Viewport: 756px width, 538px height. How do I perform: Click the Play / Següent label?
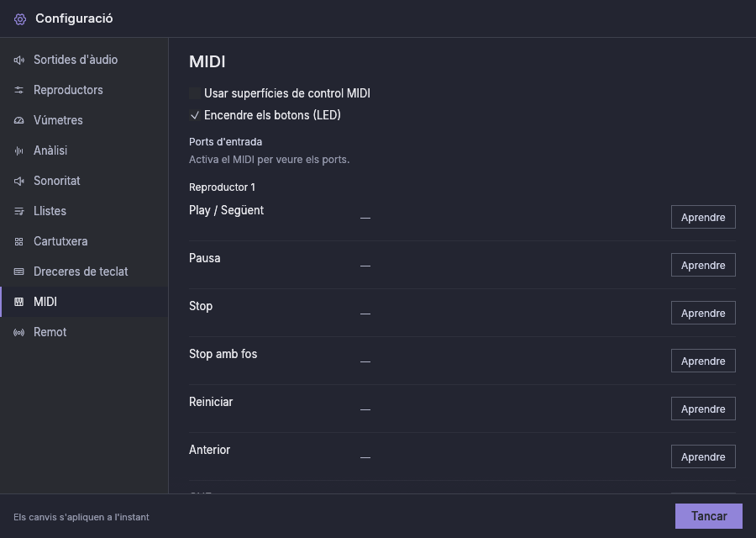[226, 210]
